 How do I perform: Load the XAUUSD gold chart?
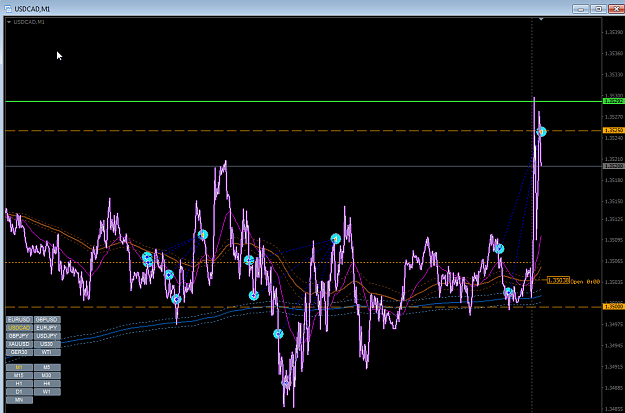tap(19, 344)
